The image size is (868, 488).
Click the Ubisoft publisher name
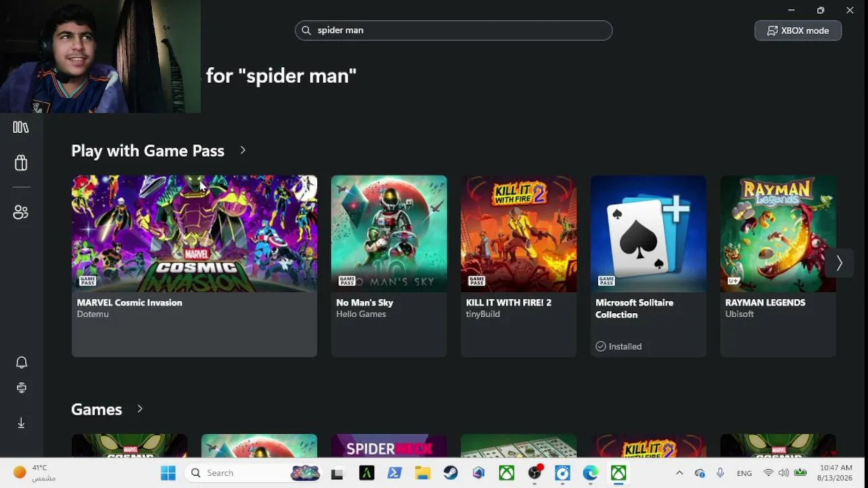739,314
